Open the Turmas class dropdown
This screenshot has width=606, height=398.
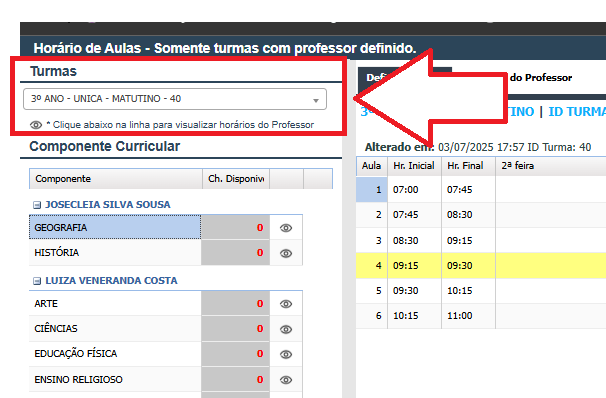click(x=175, y=99)
